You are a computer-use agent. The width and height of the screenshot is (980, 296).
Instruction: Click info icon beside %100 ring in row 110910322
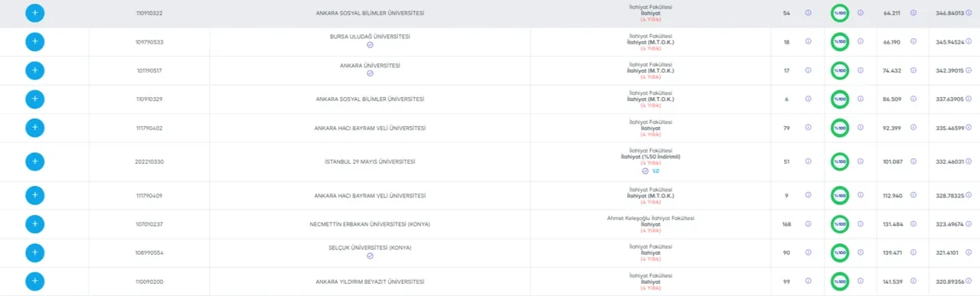861,13
